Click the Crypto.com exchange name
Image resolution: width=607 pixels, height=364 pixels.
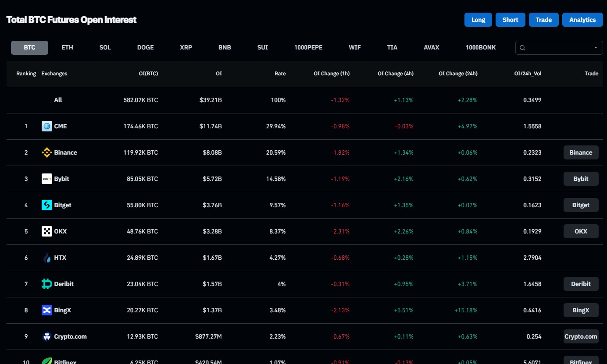click(x=70, y=336)
